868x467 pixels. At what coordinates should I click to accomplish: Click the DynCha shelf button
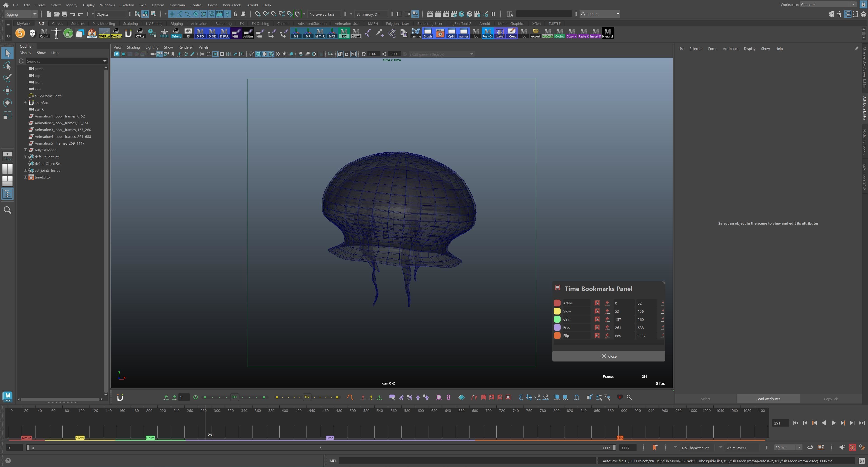(x=116, y=33)
